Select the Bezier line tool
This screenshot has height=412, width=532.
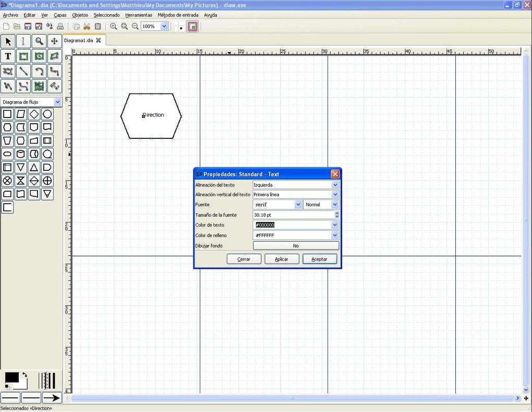click(x=23, y=86)
